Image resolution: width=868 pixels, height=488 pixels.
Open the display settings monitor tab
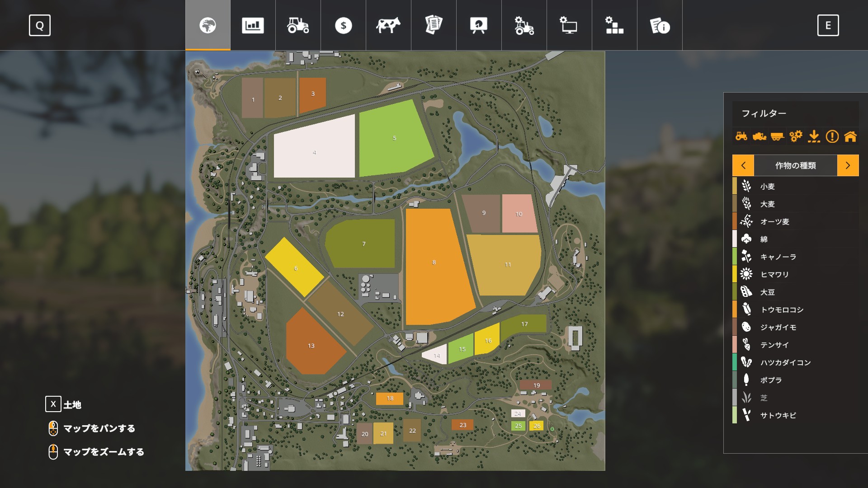pos(569,25)
